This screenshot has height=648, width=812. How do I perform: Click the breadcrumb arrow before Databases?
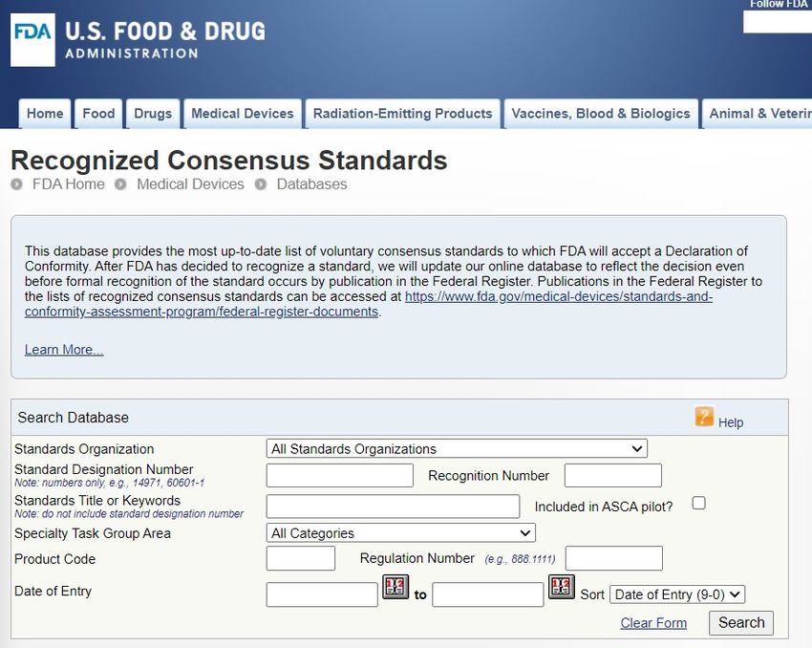pyautogui.click(x=261, y=184)
